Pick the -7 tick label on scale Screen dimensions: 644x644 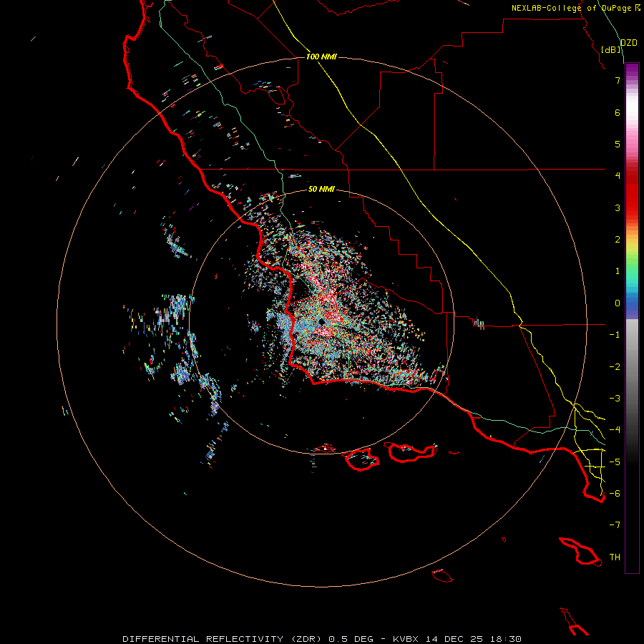(x=615, y=525)
